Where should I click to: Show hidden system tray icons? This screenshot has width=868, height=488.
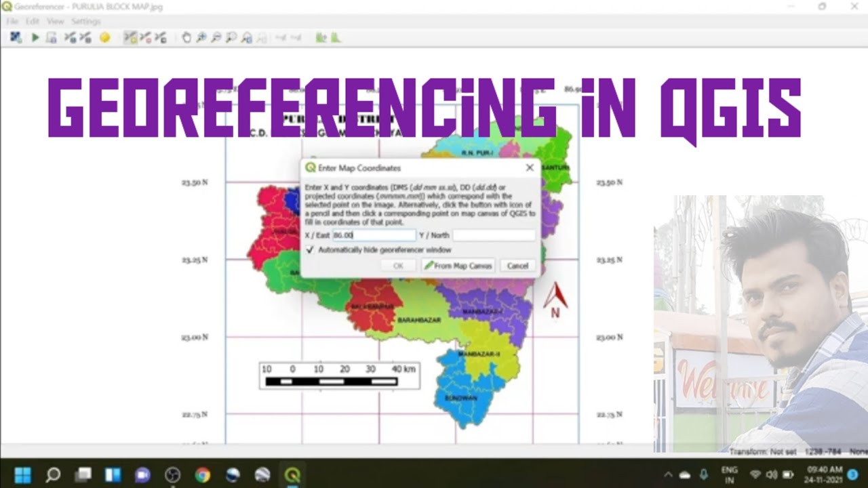pyautogui.click(x=668, y=474)
